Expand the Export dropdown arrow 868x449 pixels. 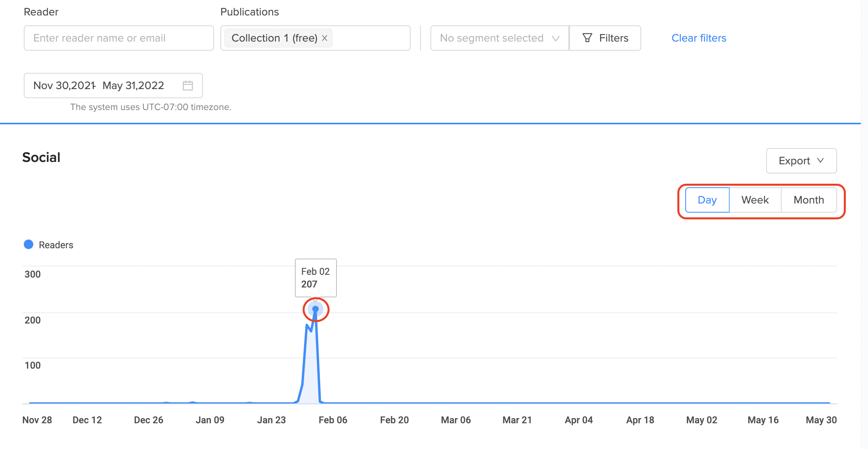click(x=821, y=161)
